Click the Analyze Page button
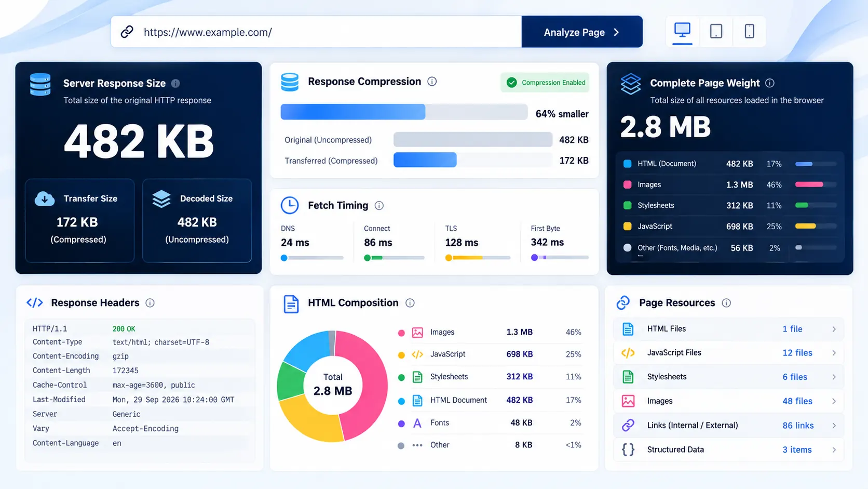 pyautogui.click(x=582, y=32)
